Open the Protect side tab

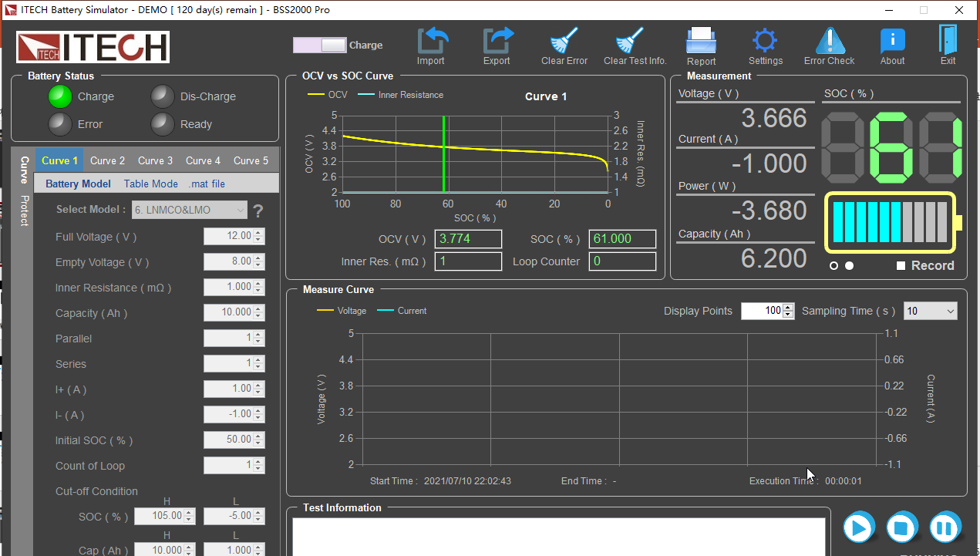coord(24,211)
